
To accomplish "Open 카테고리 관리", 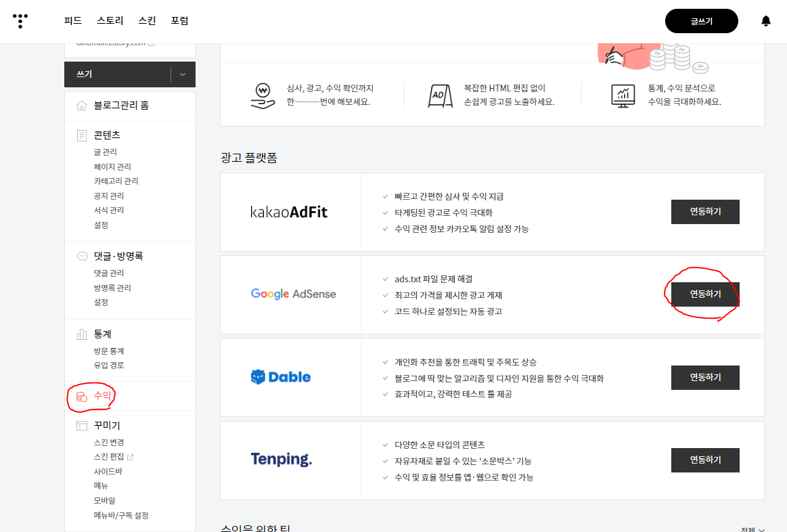I will (x=116, y=181).
